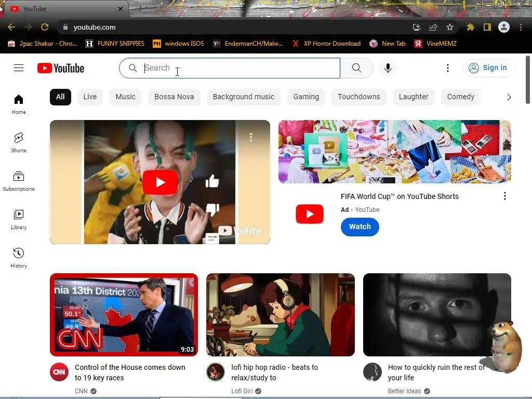Play the featured Shorts ad video

(x=160, y=182)
